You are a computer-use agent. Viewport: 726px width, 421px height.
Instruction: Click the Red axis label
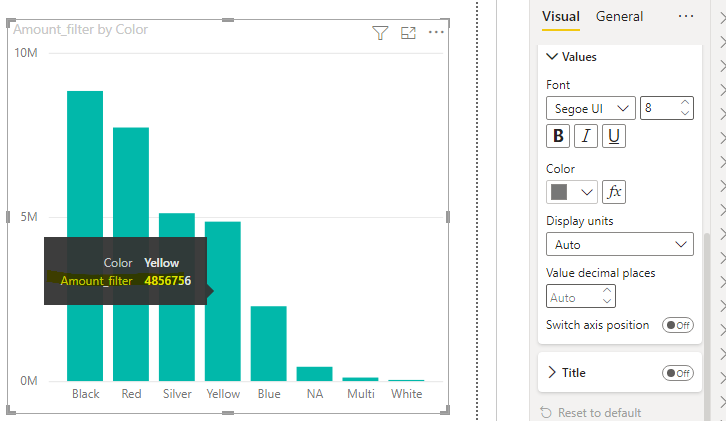click(131, 394)
